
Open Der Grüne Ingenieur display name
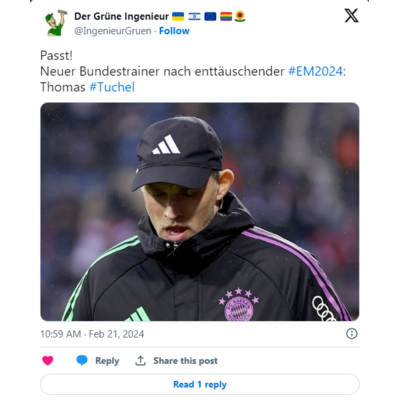pos(121,16)
